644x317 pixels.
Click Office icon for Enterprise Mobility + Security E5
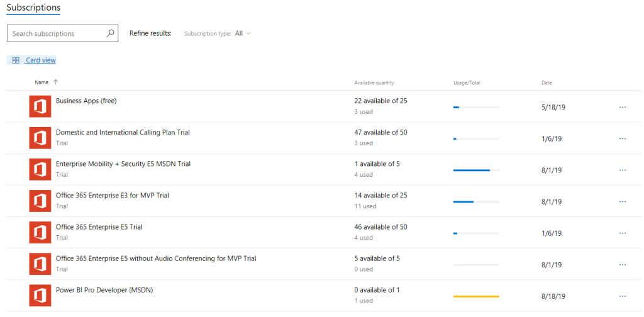click(40, 169)
